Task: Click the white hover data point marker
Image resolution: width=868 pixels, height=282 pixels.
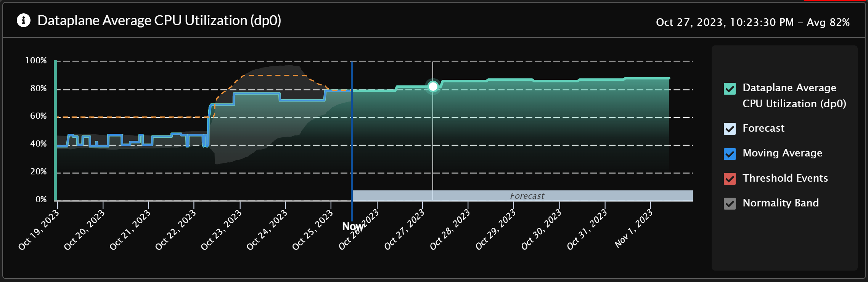Action: pyautogui.click(x=433, y=87)
